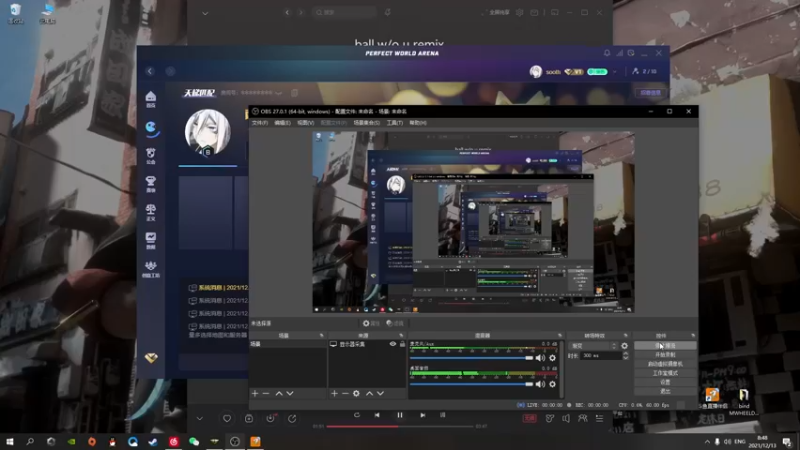Image resolution: width=800 pixels, height=450 pixels.
Task: Open the Edit menu in OBS
Action: tap(282, 123)
